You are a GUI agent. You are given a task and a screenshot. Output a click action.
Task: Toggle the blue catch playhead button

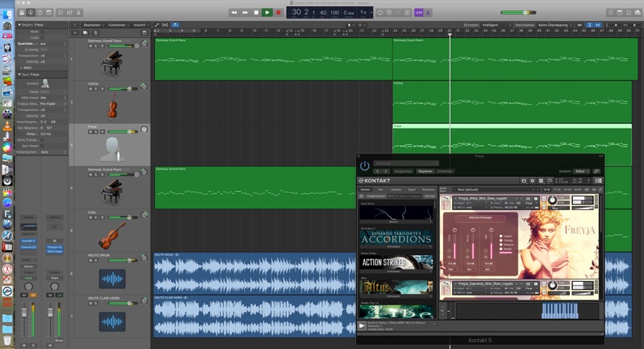click(175, 25)
